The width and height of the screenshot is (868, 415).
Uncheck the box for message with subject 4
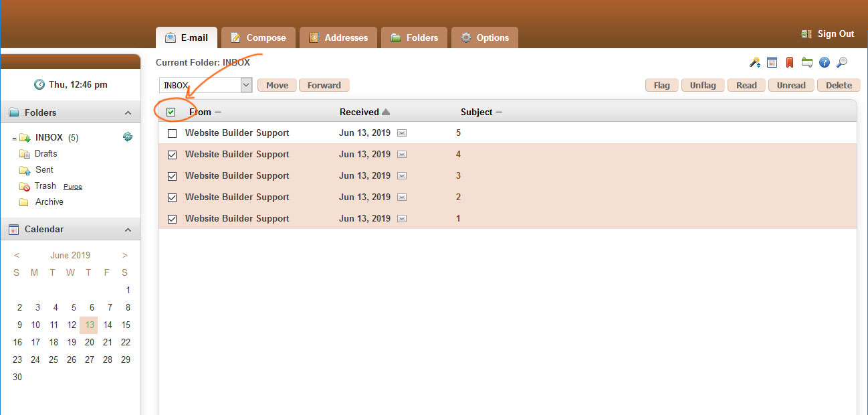coord(172,155)
